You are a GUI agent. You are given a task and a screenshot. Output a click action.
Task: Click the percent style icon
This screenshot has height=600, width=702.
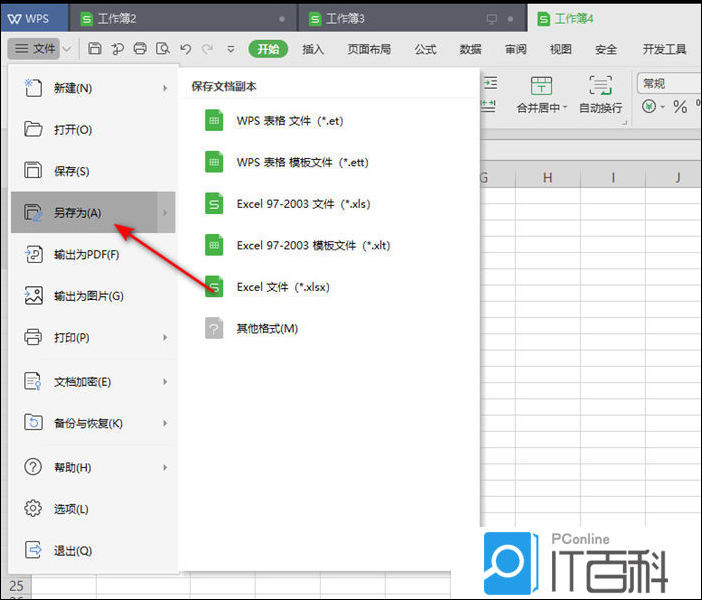click(x=680, y=107)
